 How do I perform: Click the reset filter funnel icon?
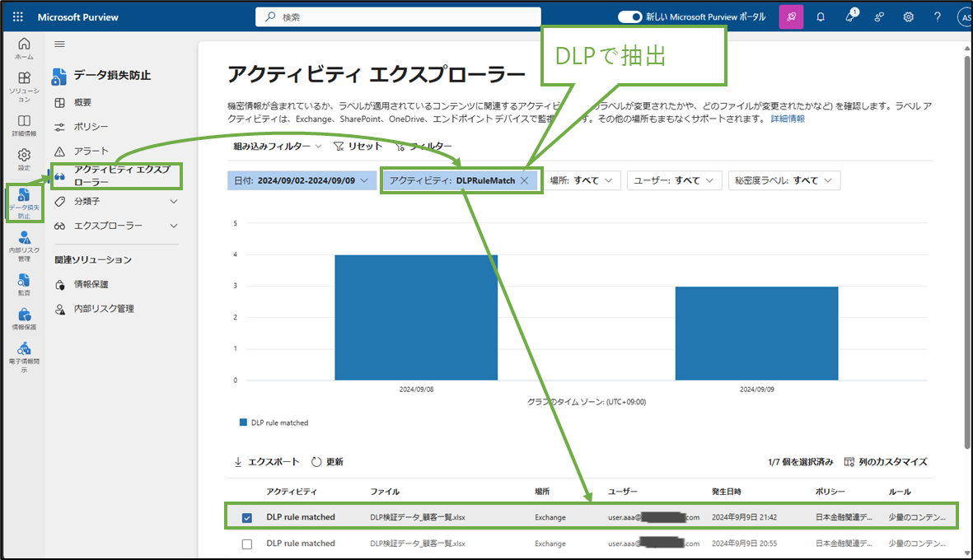pos(338,147)
